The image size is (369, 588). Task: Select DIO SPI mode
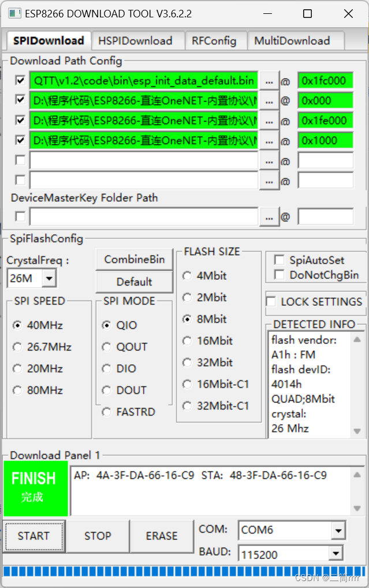[x=107, y=369]
